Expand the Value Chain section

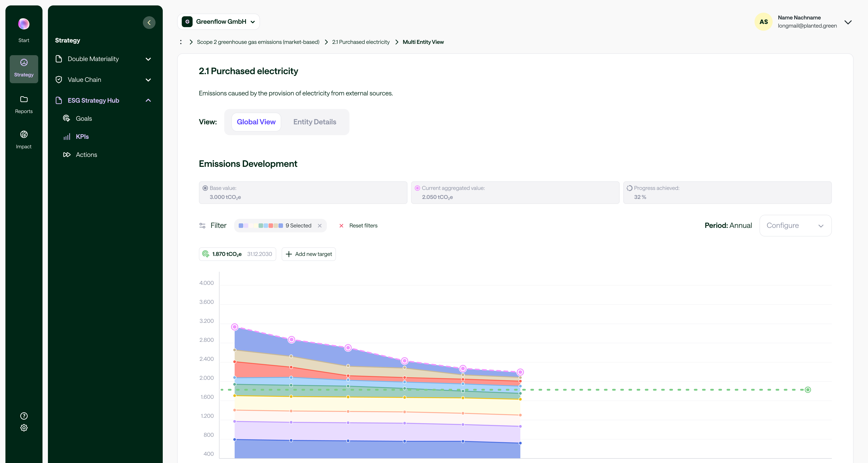coord(148,80)
